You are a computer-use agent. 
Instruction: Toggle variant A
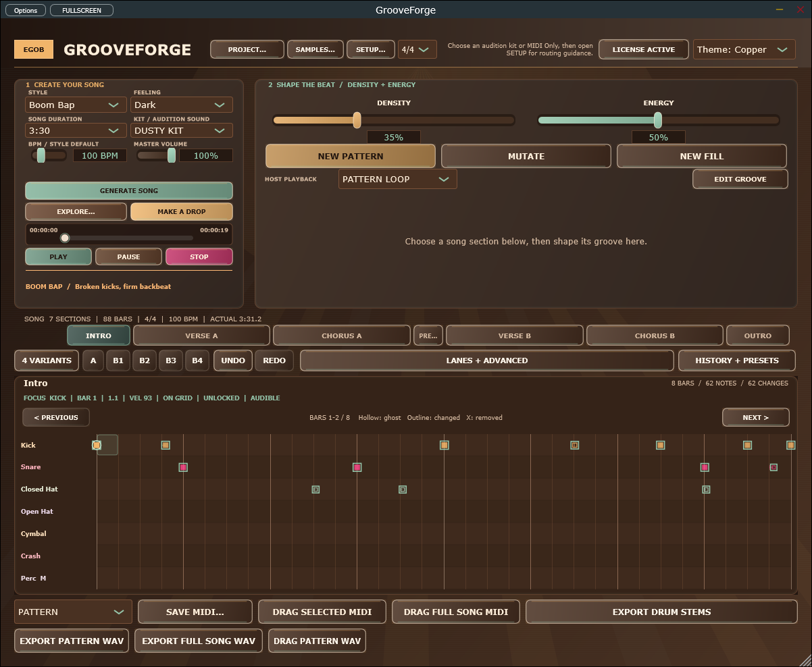(x=93, y=361)
